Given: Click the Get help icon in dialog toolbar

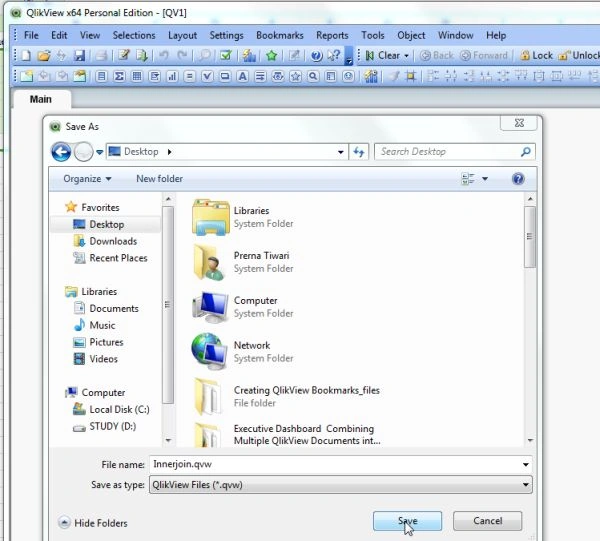Looking at the screenshot, I should tap(518, 179).
